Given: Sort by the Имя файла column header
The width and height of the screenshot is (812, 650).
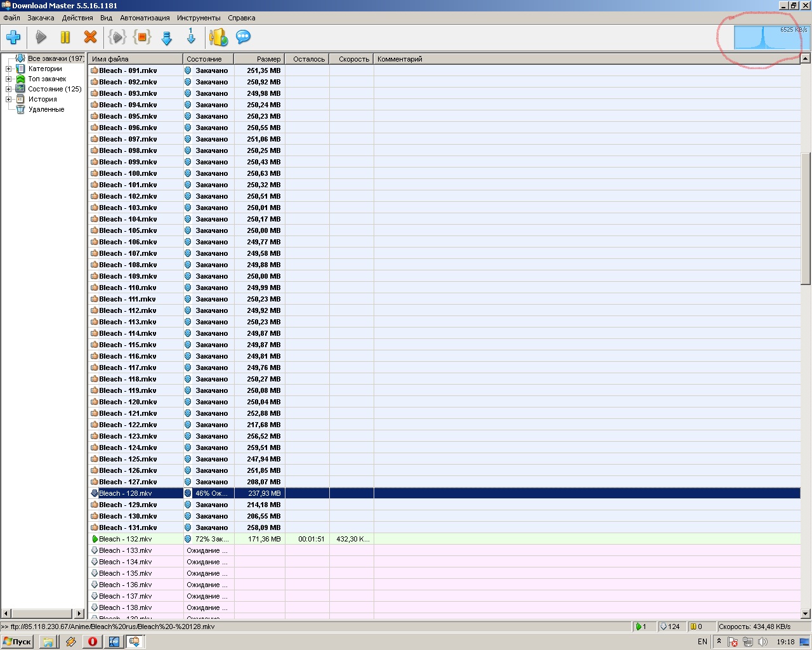Looking at the screenshot, I should (135, 59).
